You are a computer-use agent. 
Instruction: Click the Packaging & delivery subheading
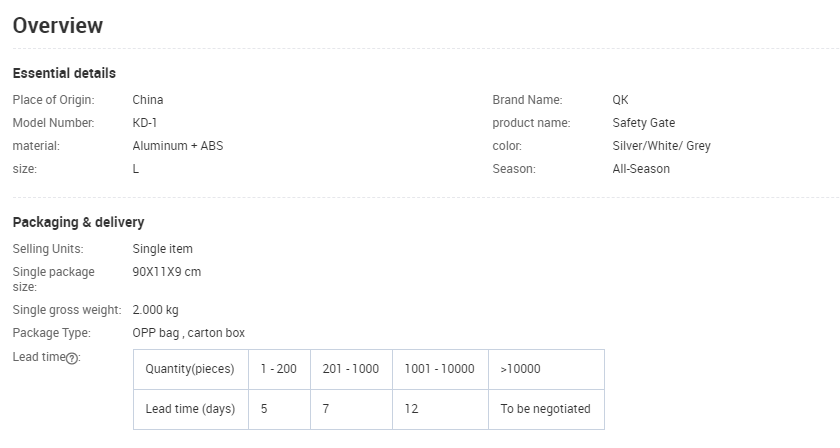(78, 222)
